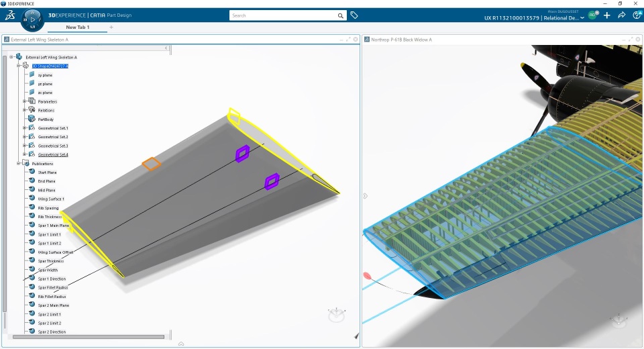Select Spar 1 Limit 1 in tree
The width and height of the screenshot is (644, 349).
[x=49, y=234]
